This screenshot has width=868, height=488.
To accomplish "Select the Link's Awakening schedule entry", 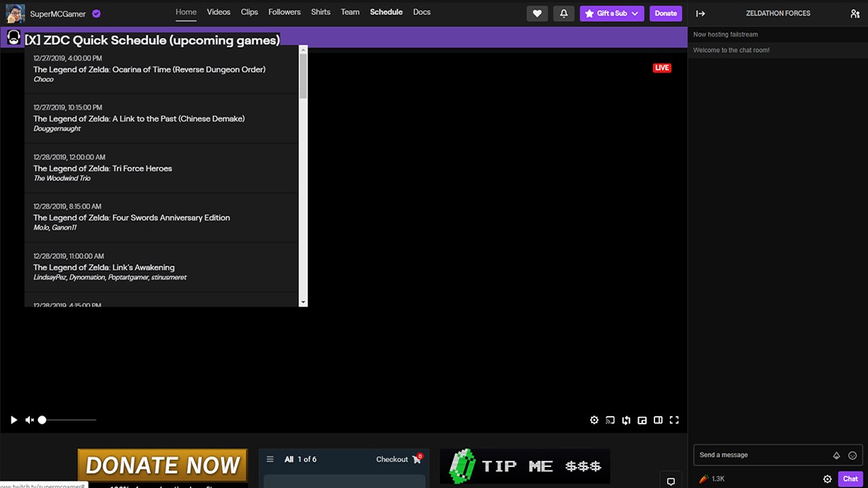I will point(161,267).
